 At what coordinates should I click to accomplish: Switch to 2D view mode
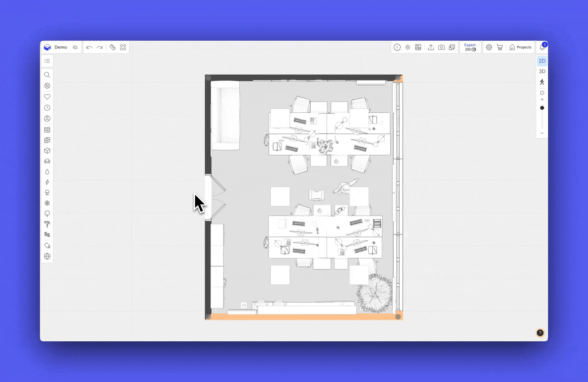pos(542,61)
